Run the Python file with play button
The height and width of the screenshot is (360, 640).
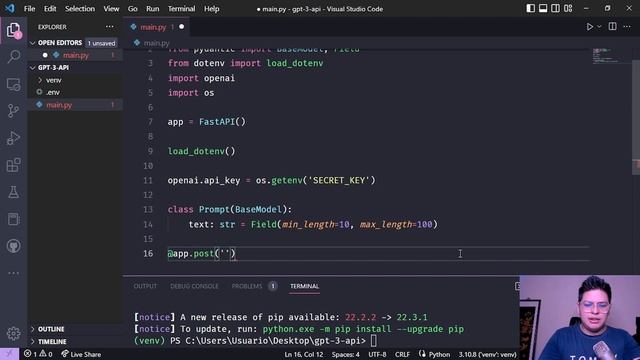point(589,27)
